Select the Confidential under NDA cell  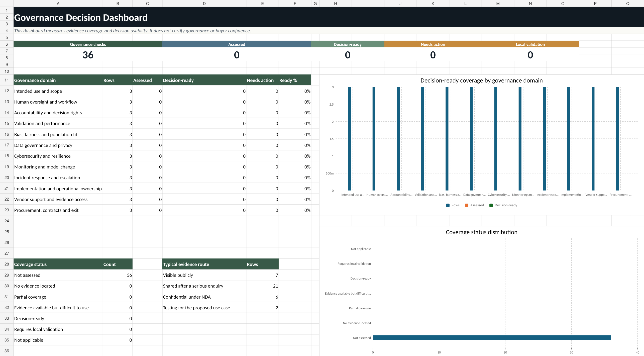pos(204,297)
